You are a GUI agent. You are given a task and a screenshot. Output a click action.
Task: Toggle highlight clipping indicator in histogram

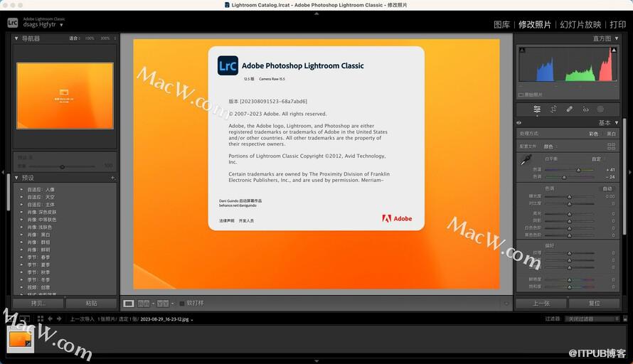[x=614, y=50]
